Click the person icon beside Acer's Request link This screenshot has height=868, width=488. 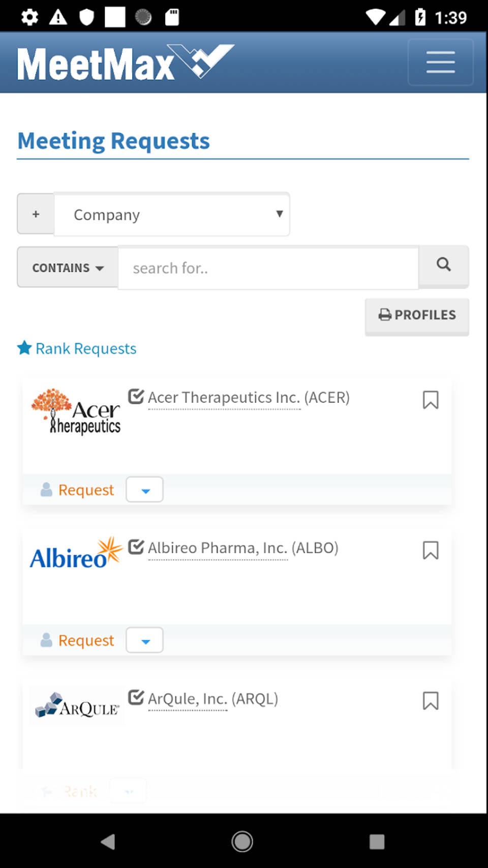point(47,489)
